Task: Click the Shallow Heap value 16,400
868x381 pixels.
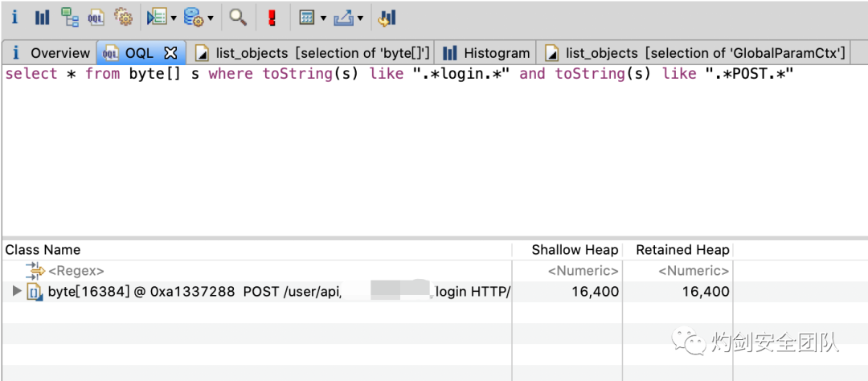Action: tap(595, 291)
